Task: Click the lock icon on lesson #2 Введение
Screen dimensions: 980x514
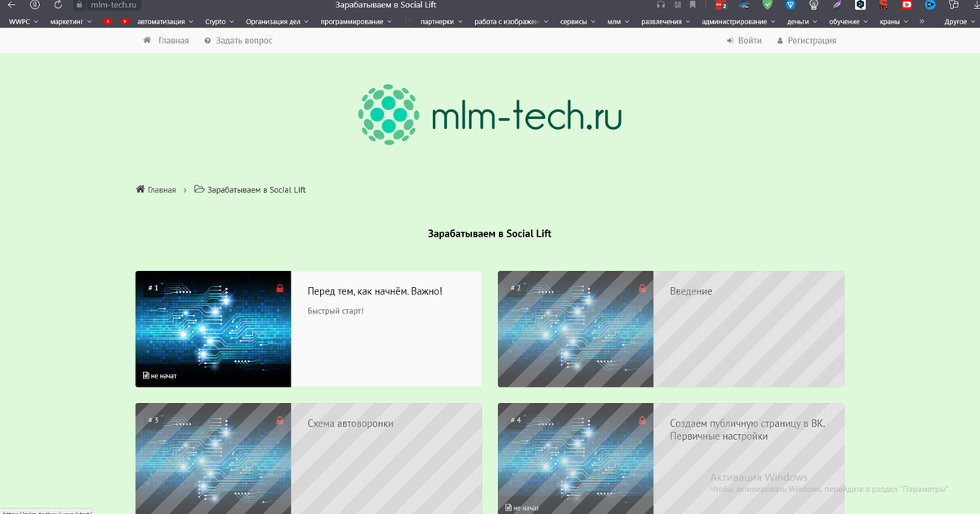Action: point(642,288)
